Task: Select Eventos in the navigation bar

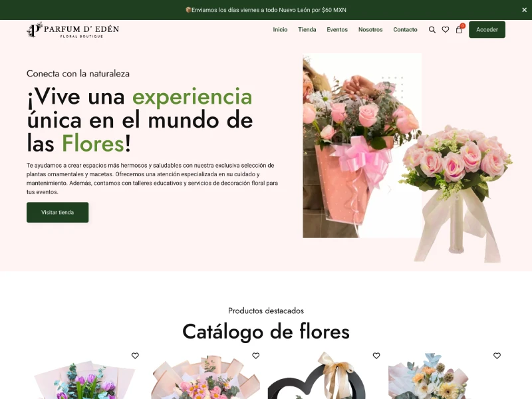Action: point(337,30)
